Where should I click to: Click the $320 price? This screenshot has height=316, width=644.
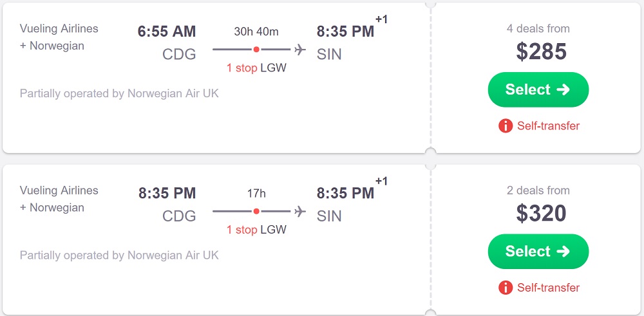pyautogui.click(x=541, y=213)
